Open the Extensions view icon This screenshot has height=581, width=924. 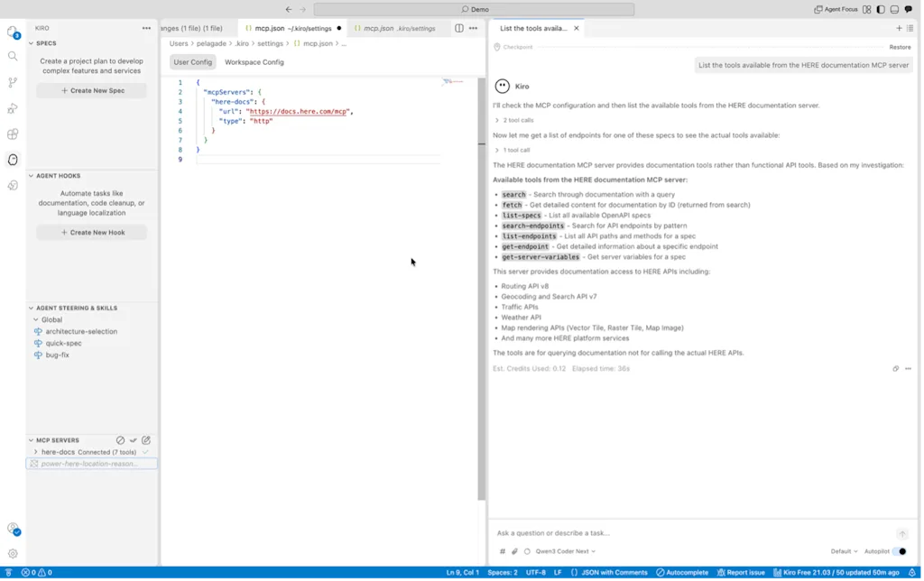13,134
